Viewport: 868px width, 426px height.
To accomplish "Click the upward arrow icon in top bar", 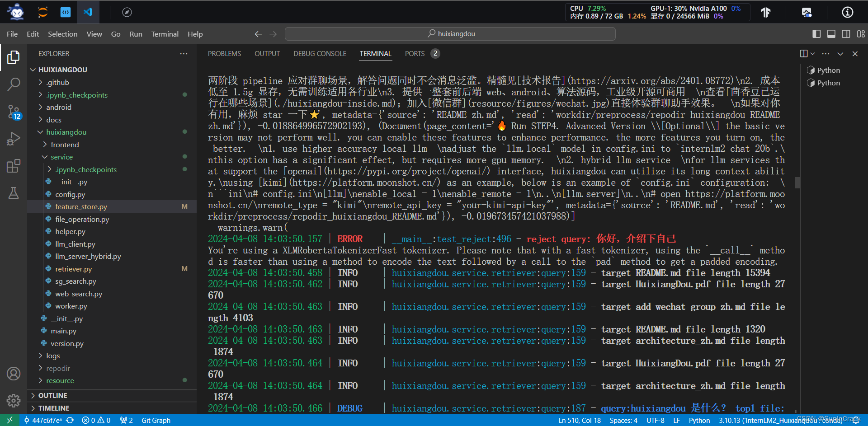I will point(765,12).
